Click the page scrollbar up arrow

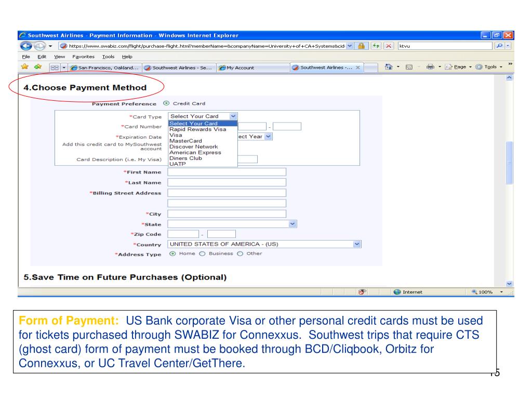pos(509,78)
